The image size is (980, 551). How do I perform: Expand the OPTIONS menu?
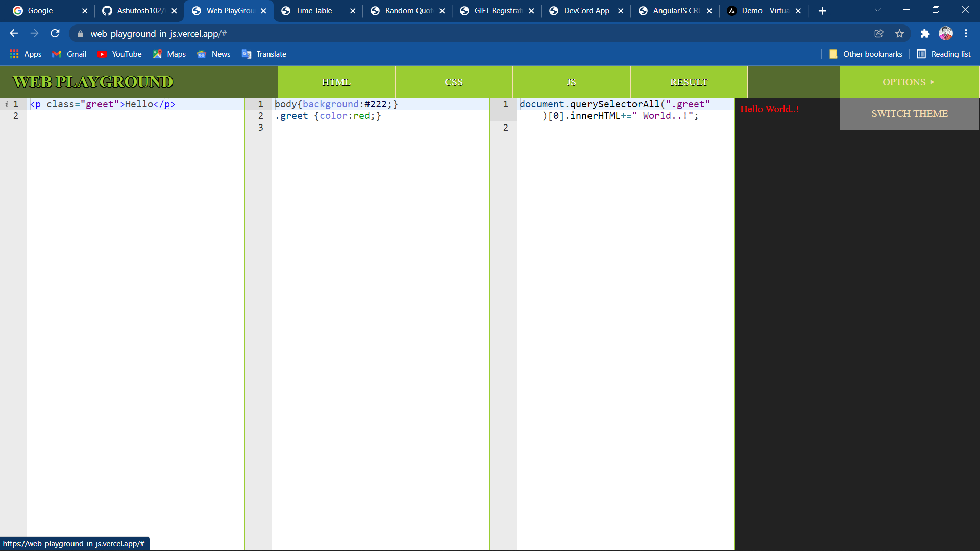[x=909, y=82]
